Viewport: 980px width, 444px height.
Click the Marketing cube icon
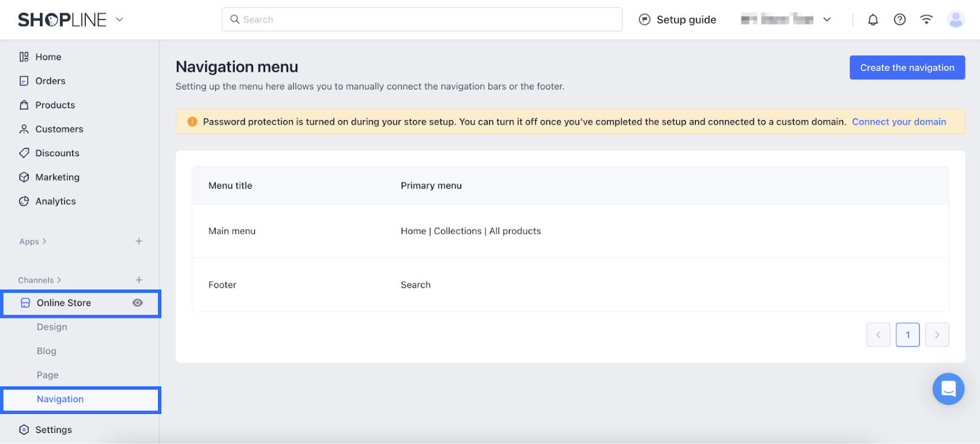pyautogui.click(x=24, y=177)
